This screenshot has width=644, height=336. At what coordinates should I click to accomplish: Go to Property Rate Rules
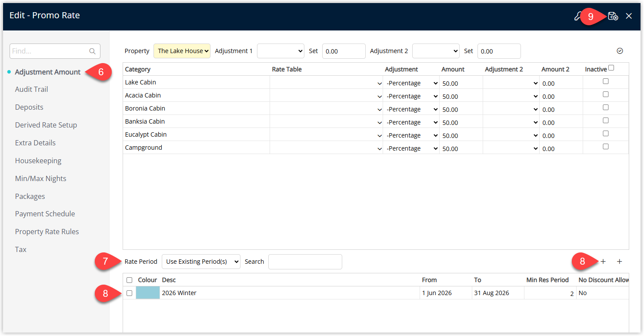(47, 232)
